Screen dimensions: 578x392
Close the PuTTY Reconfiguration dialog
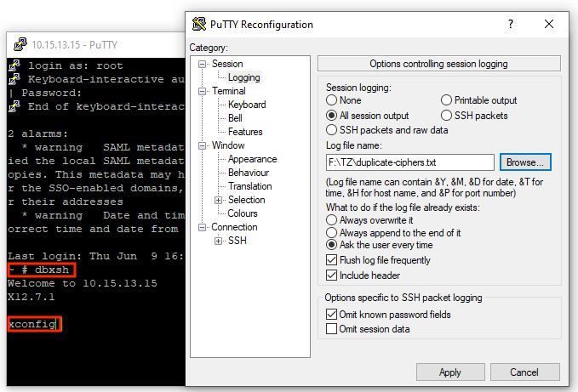pyautogui.click(x=549, y=24)
